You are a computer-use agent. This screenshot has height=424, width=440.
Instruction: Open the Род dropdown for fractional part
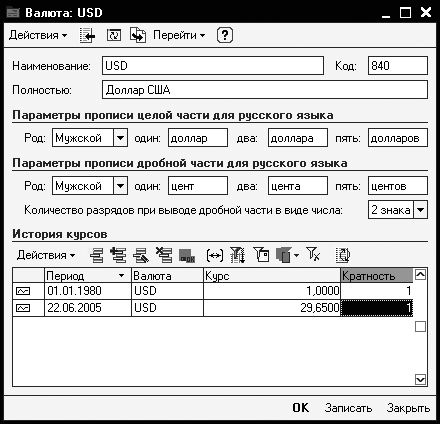point(120,186)
